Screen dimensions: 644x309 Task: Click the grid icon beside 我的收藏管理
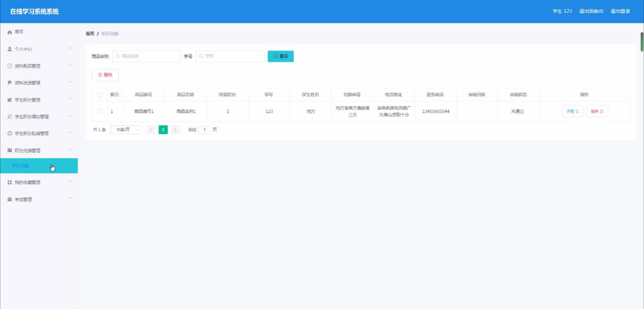click(x=9, y=182)
